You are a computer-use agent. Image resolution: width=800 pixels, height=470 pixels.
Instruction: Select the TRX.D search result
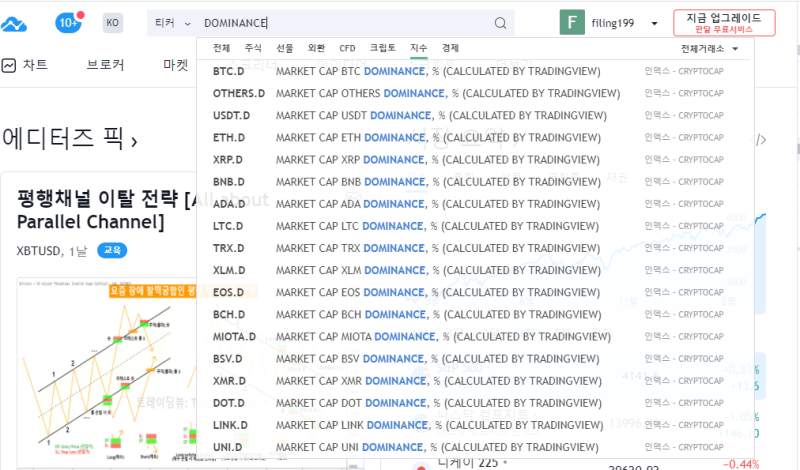[x=474, y=248]
